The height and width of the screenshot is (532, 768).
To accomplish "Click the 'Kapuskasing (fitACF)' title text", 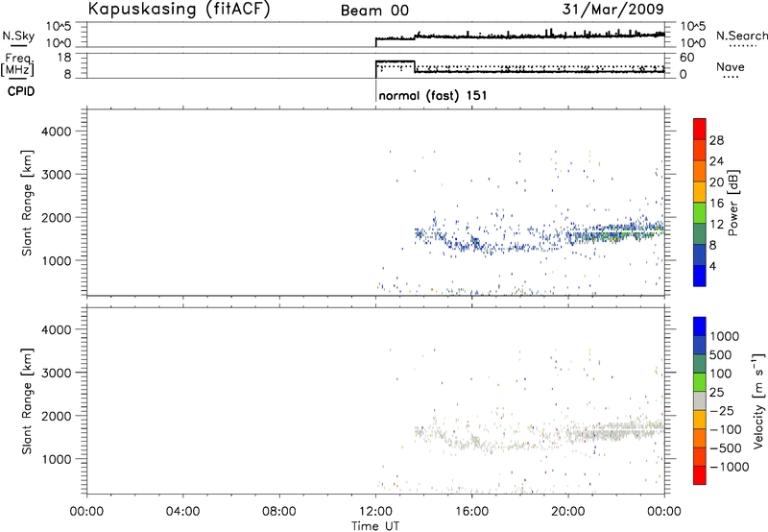I will coord(179,10).
